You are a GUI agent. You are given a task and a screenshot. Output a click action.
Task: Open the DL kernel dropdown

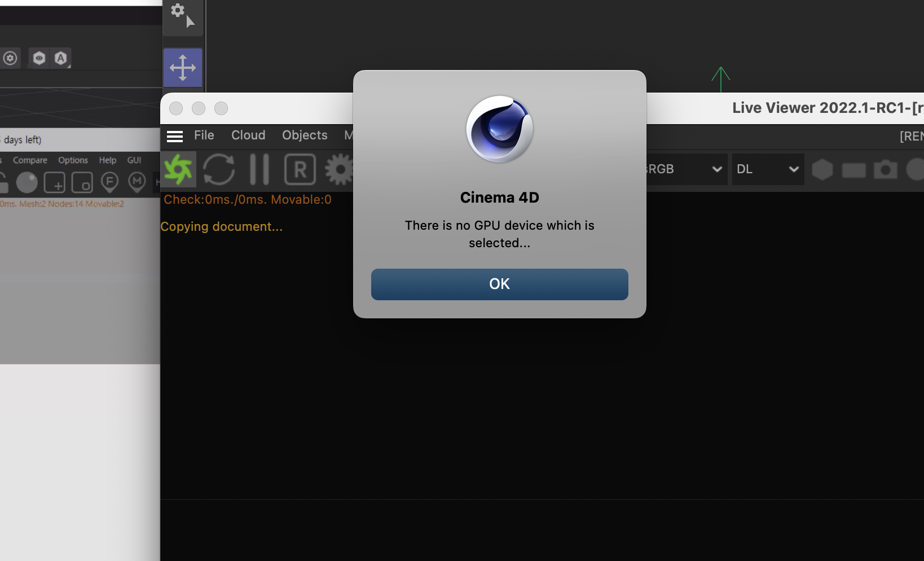[x=768, y=169]
